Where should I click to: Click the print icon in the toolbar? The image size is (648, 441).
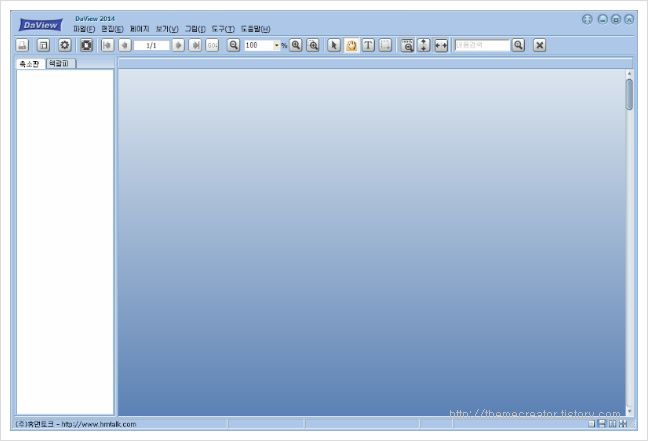pyautogui.click(x=22, y=45)
